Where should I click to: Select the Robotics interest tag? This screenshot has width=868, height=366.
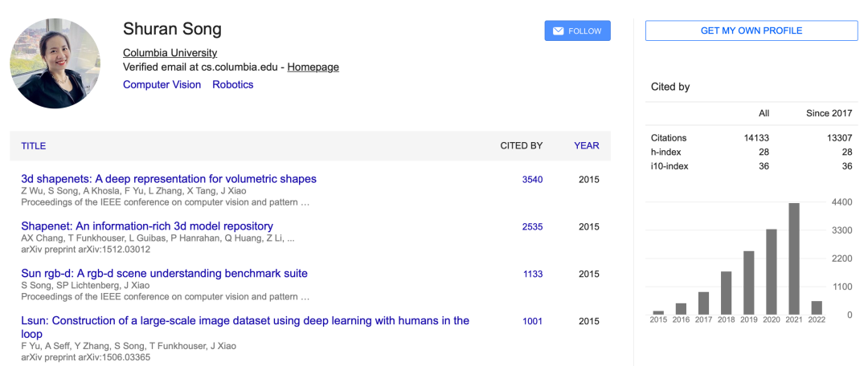232,85
